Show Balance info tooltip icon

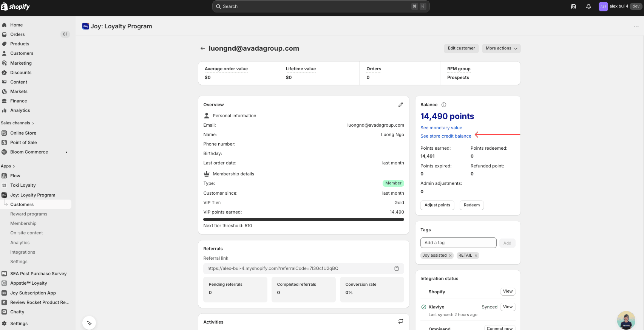pos(444,105)
